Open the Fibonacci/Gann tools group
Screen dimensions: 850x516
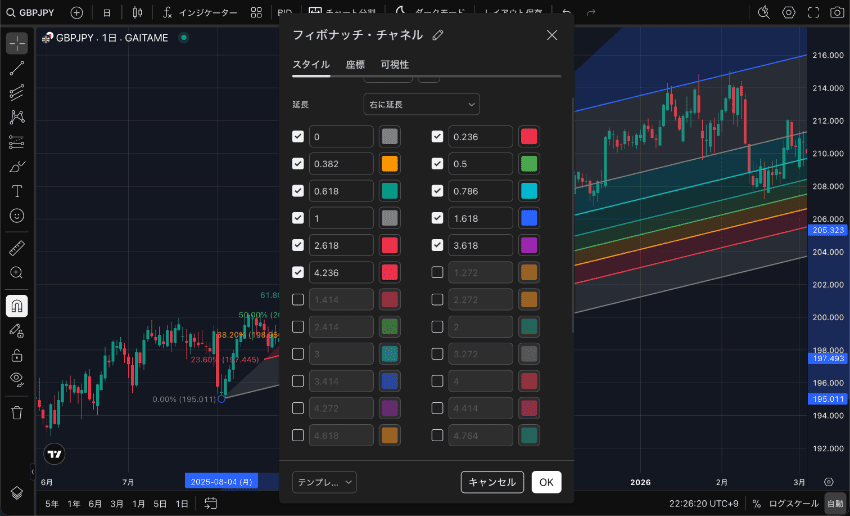[17, 93]
